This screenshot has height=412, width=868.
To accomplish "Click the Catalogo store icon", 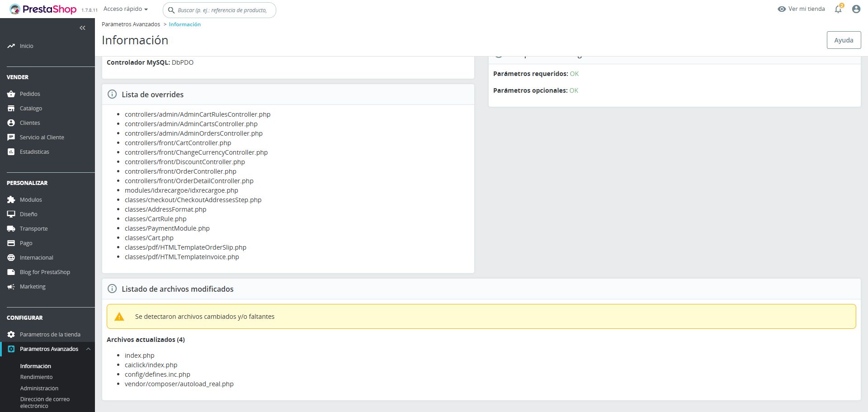I will tap(11, 109).
